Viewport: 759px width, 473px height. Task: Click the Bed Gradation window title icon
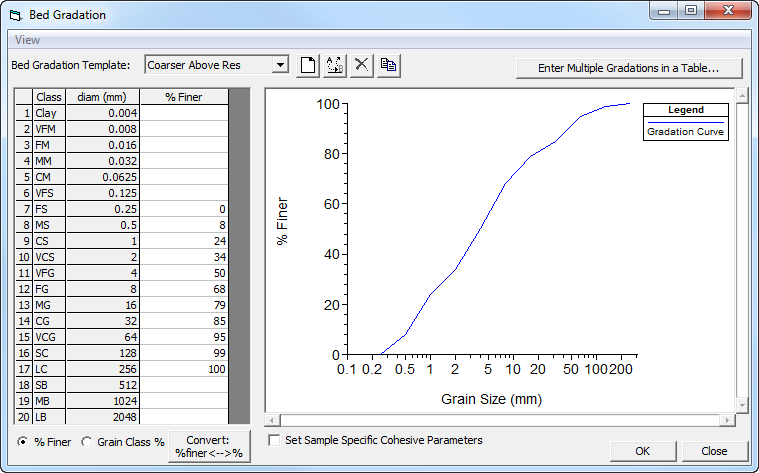[16, 15]
